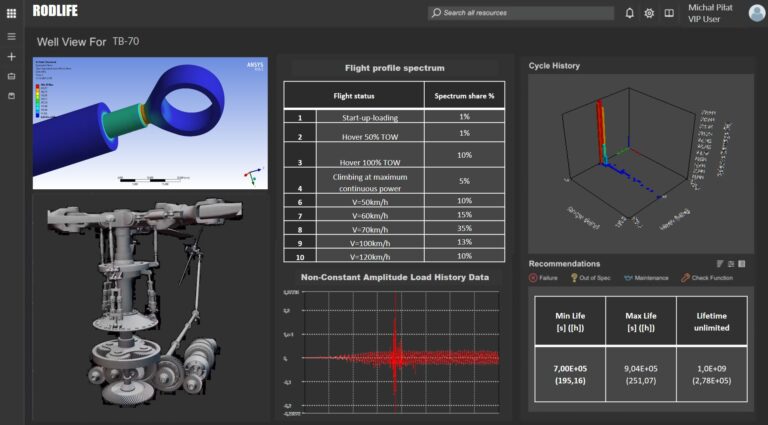The width and height of the screenshot is (768, 425).
Task: Open the archive box icon in sidebar
Action: [x=11, y=96]
